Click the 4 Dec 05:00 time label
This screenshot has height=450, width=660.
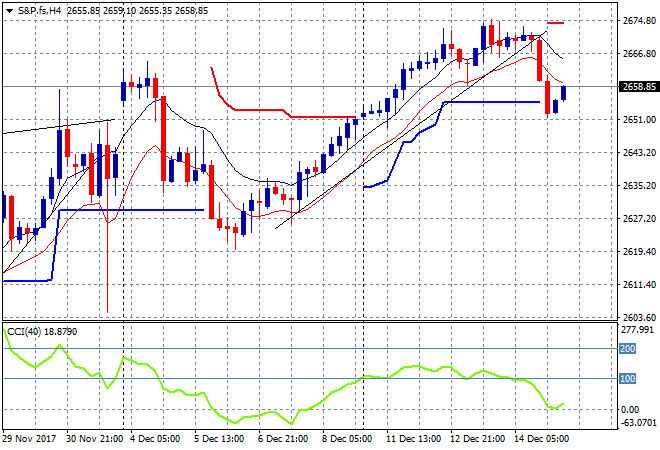point(155,439)
